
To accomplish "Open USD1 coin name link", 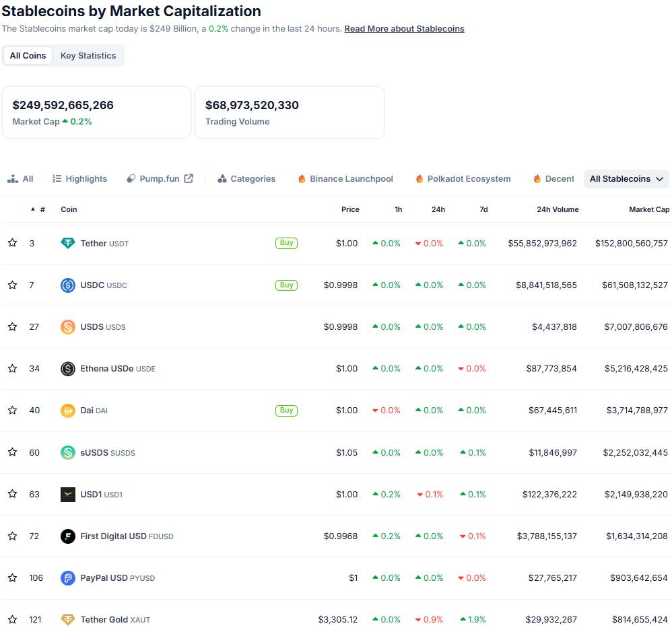I will (x=101, y=495).
